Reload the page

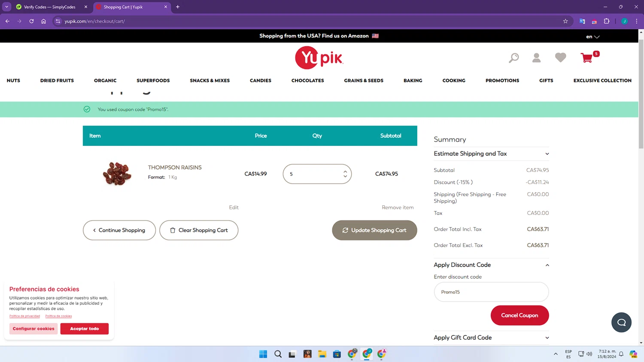pyautogui.click(x=31, y=21)
